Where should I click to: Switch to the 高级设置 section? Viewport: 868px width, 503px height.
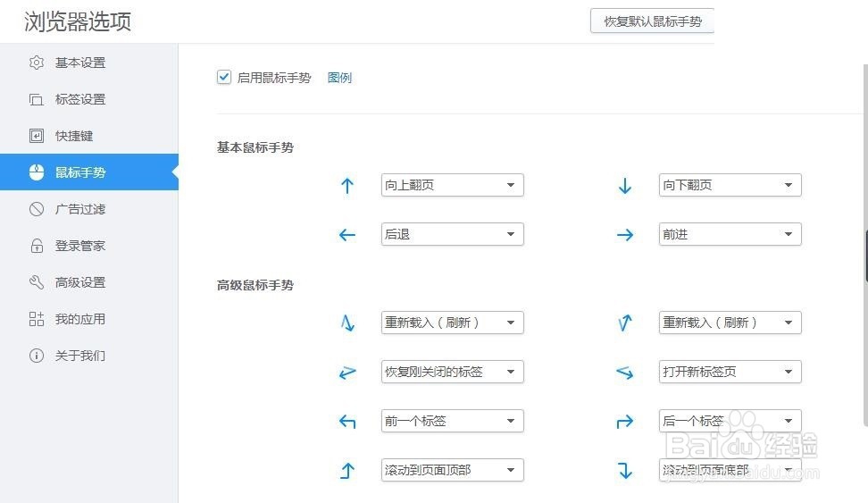[80, 282]
